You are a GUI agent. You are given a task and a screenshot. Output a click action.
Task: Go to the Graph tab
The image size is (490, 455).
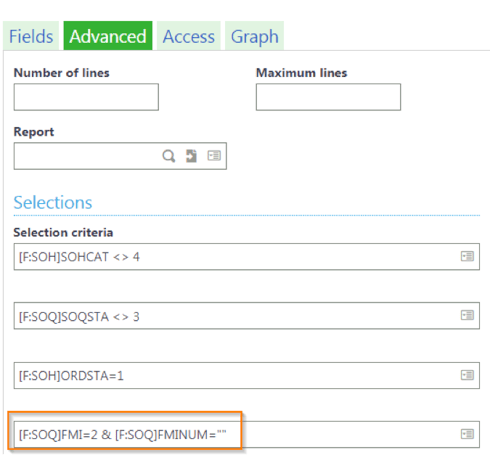[255, 36]
